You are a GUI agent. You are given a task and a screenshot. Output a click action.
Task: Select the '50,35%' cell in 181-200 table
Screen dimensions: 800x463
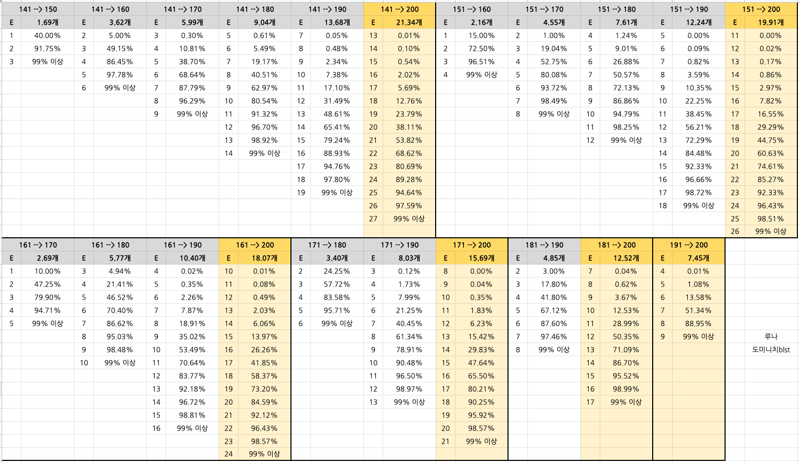626,336
